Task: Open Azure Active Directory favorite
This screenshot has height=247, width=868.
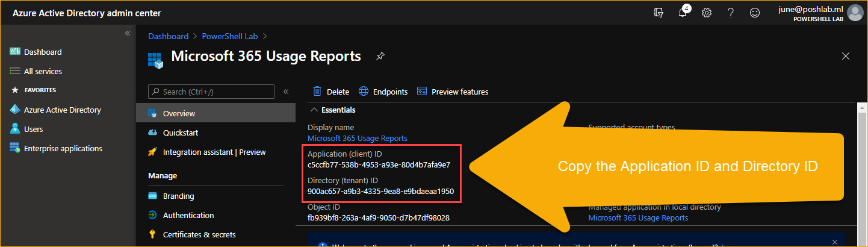Action: coord(63,110)
